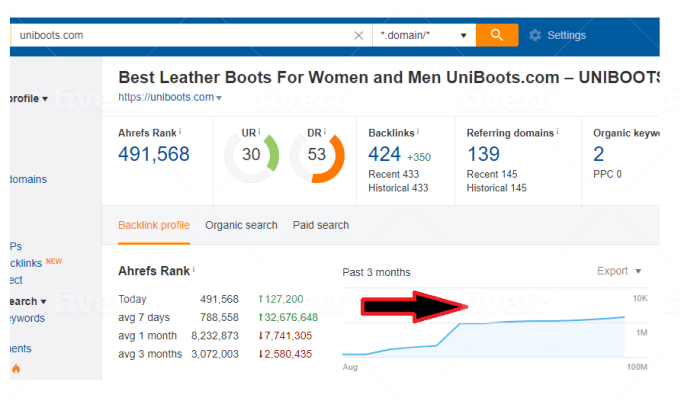Screen dimensions: 680x411
Task: Expand the profile section in sidebar
Action: pos(29,98)
